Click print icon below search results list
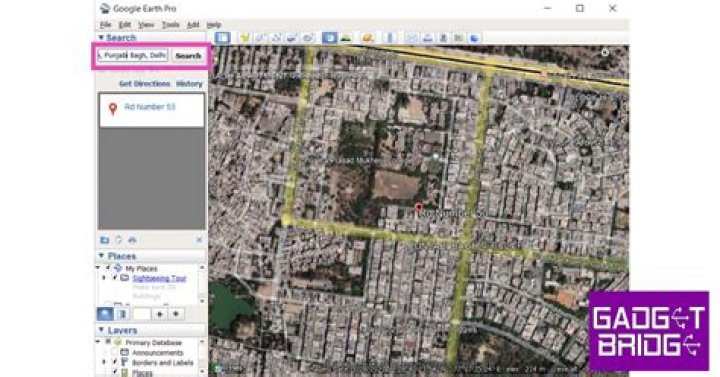This screenshot has height=377, width=720. 133,240
